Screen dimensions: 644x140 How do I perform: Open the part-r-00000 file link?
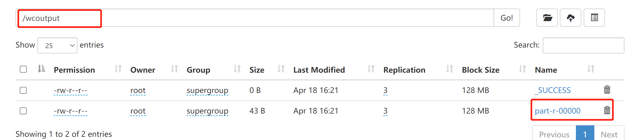(x=557, y=111)
